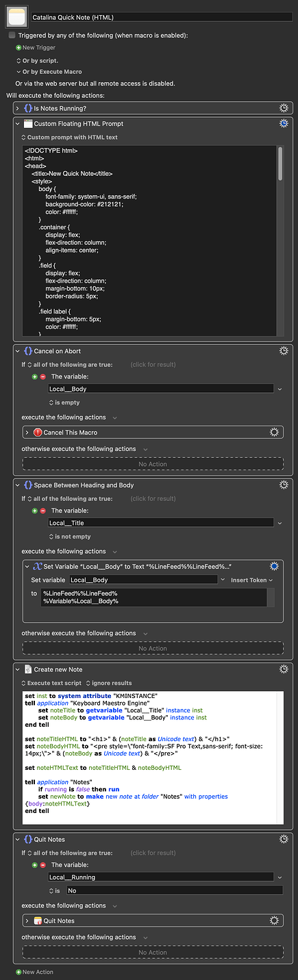Edit the No comparison value field

174,890
